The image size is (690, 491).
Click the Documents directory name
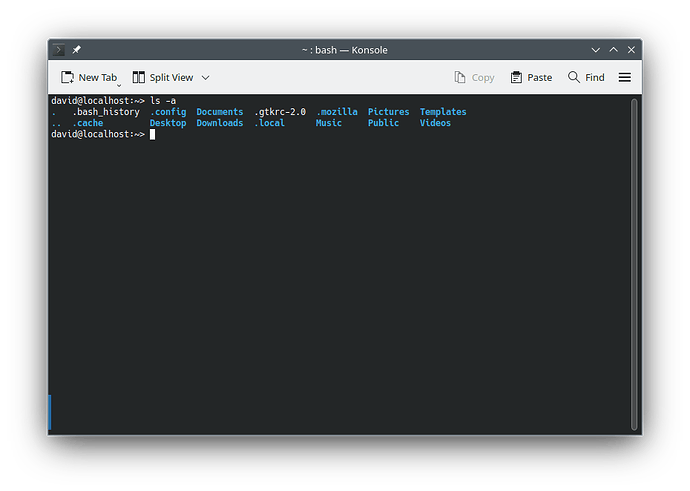tap(219, 112)
